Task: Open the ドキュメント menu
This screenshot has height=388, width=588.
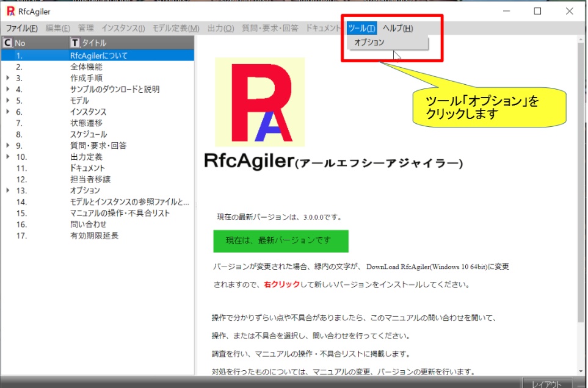Action: 323,28
